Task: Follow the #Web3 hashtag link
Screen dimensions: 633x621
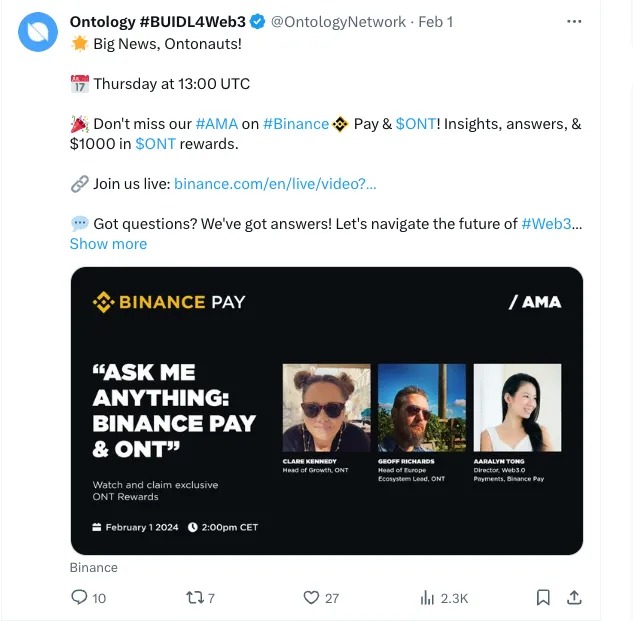Action: click(x=547, y=224)
